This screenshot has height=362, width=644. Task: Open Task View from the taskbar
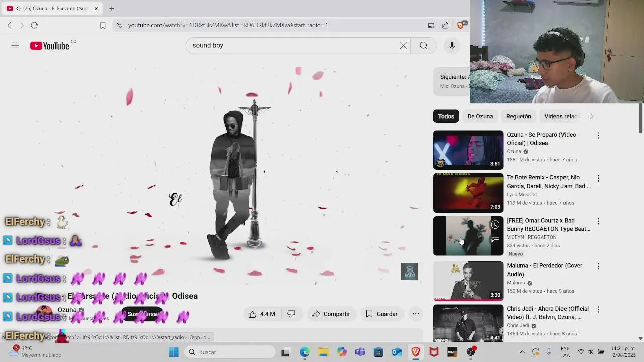[285, 352]
